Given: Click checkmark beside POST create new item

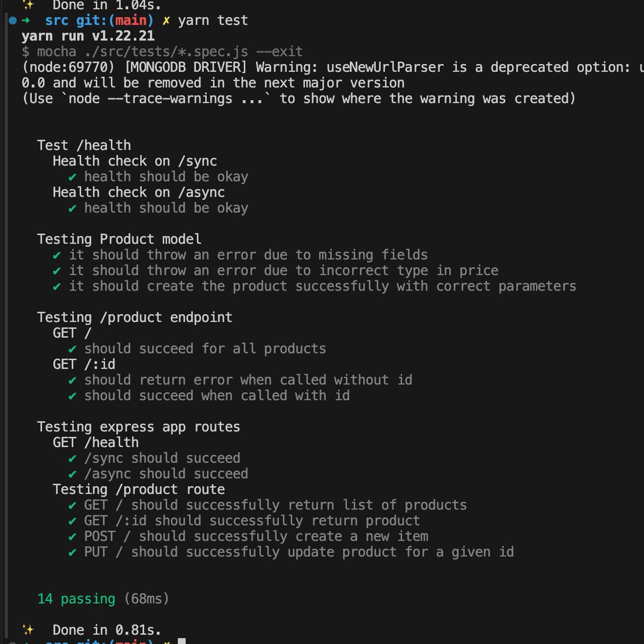Looking at the screenshot, I should (x=72, y=537).
